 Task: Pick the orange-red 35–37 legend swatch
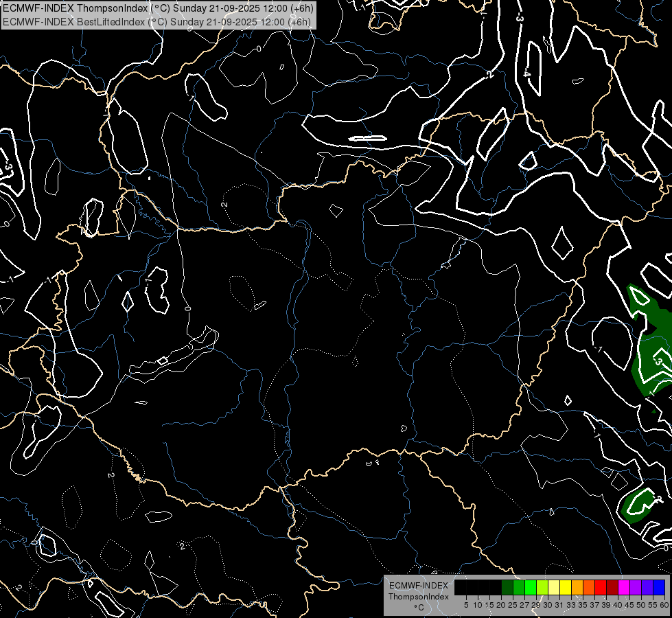pos(589,587)
